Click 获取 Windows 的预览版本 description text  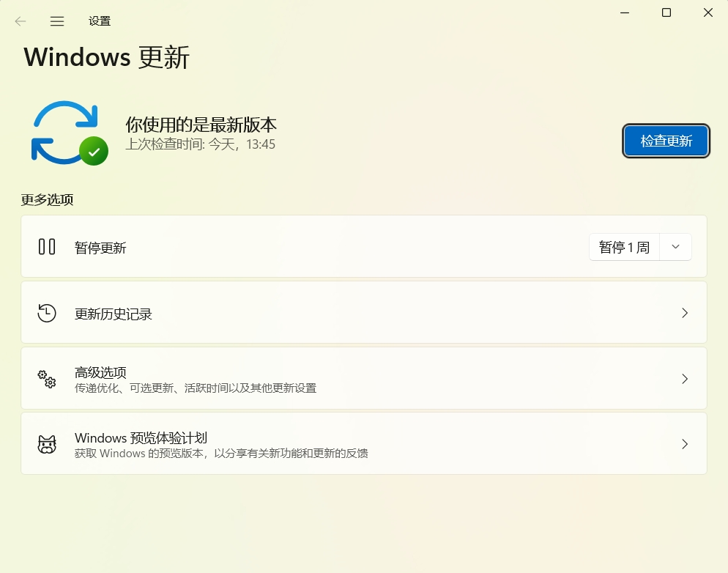click(221, 454)
